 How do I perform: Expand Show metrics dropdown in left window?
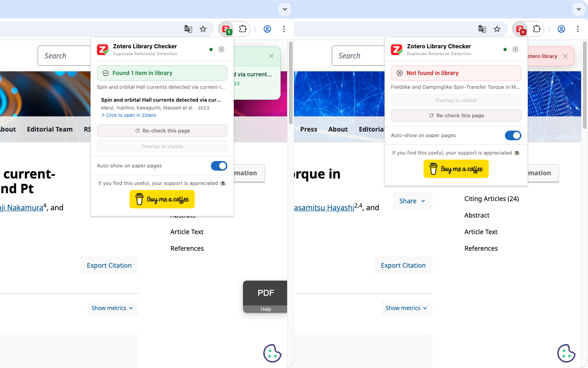[x=113, y=308]
